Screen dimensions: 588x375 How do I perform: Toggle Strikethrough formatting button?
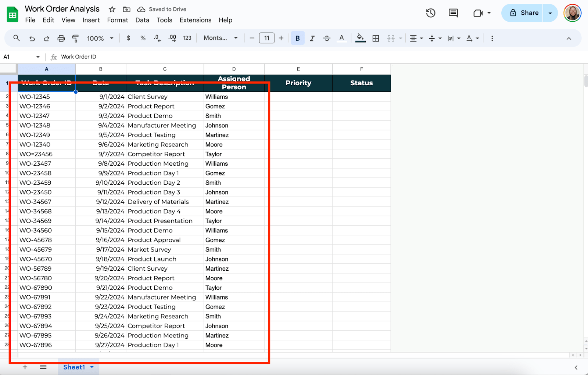[x=327, y=38]
